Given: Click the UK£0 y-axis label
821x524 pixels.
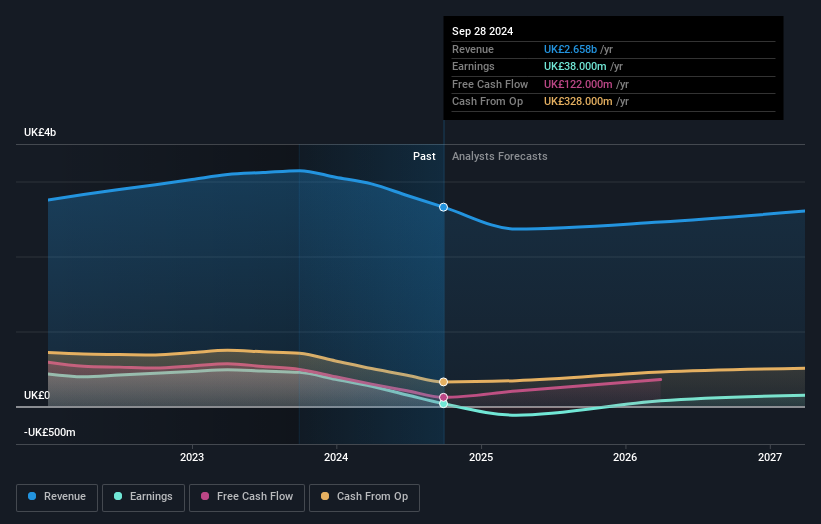Looking at the screenshot, I should click(37, 395).
